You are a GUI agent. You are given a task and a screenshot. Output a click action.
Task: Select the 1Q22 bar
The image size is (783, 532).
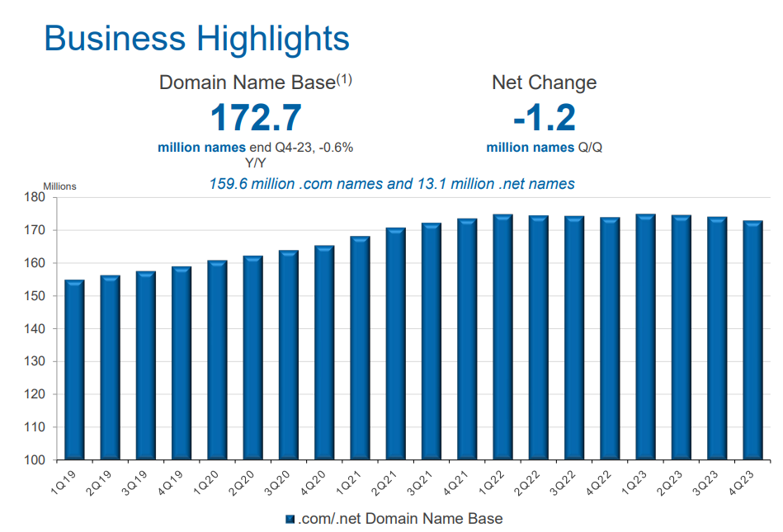502,337
